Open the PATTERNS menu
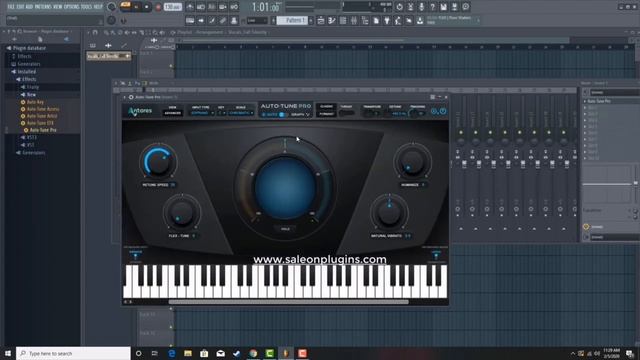 click(43, 7)
